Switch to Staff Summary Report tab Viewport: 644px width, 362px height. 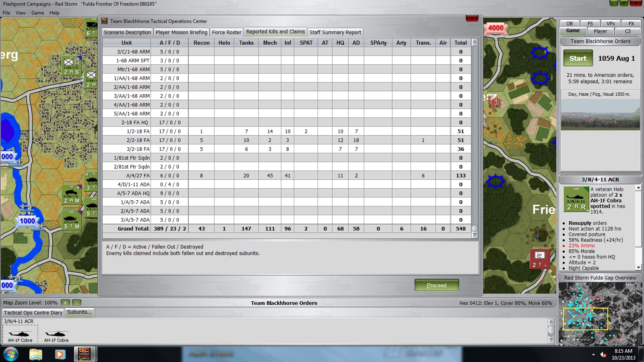[x=335, y=32]
